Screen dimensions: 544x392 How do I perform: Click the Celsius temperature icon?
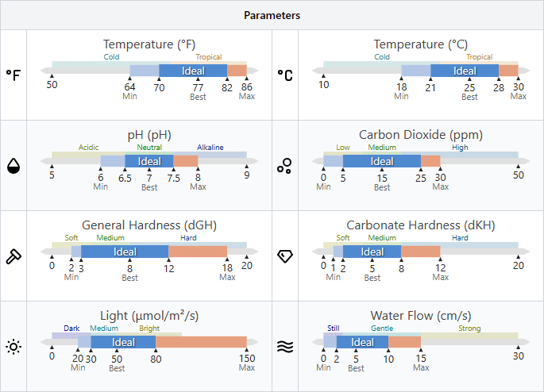(x=285, y=75)
